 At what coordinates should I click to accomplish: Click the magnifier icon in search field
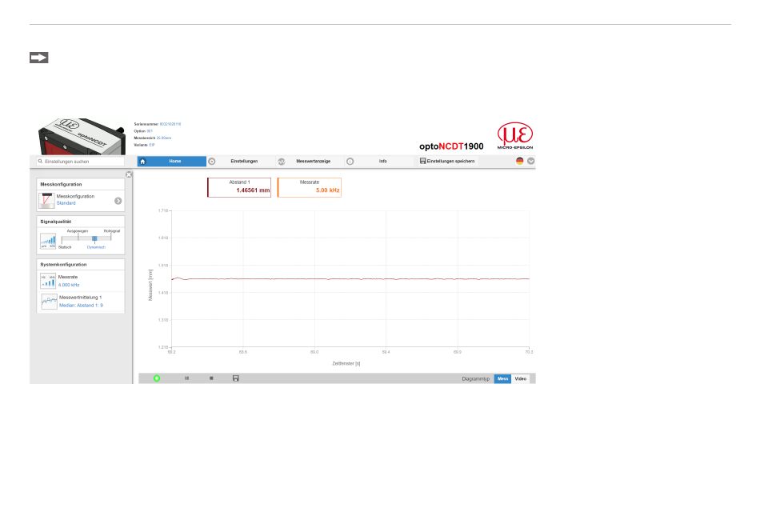tap(40, 162)
